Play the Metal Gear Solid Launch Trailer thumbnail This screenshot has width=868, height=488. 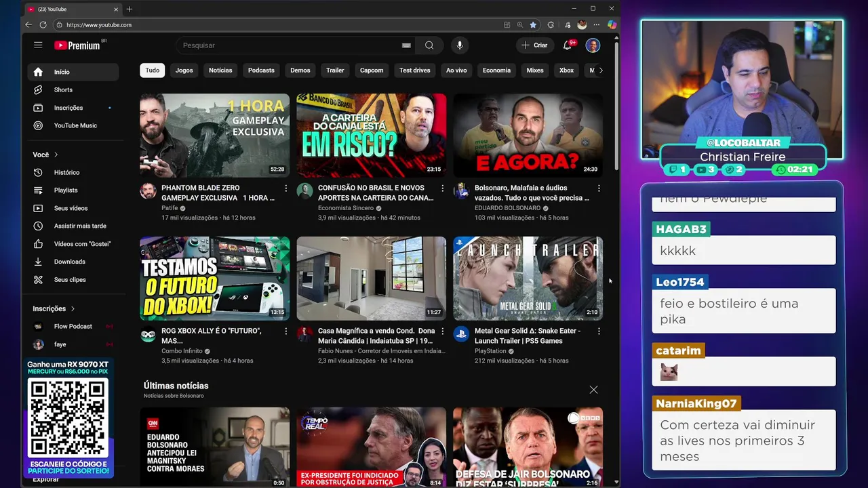click(528, 279)
